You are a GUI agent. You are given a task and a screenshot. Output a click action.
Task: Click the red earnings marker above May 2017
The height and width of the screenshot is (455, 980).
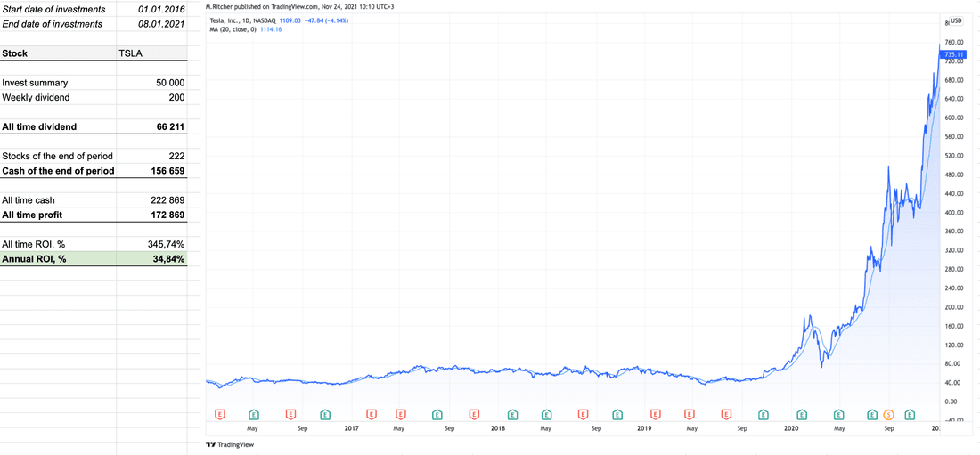pos(400,414)
